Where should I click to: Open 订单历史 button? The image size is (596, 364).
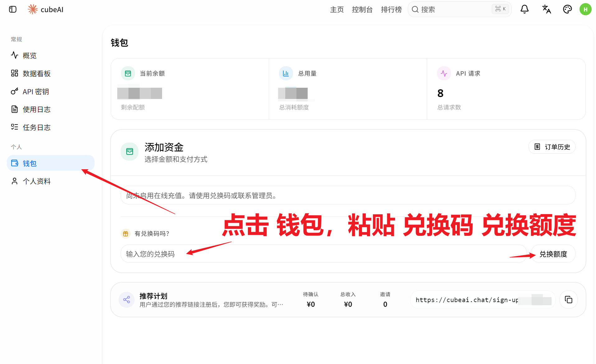[552, 147]
